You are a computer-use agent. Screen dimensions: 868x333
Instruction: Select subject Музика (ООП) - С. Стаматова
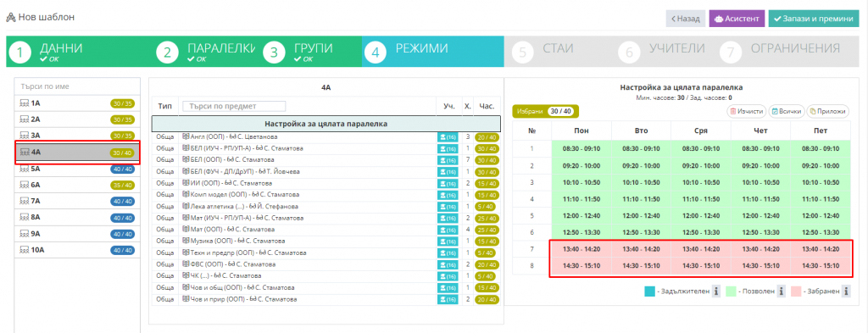234,241
